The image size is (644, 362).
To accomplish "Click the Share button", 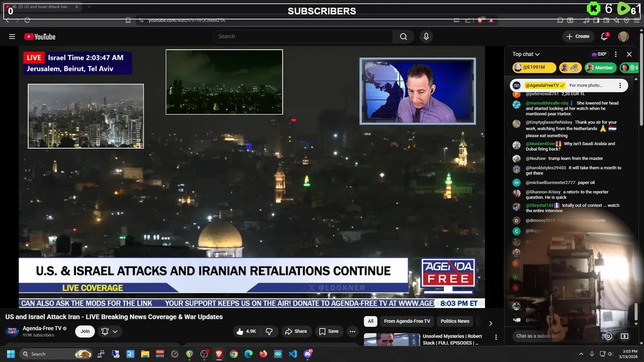I will (x=295, y=331).
